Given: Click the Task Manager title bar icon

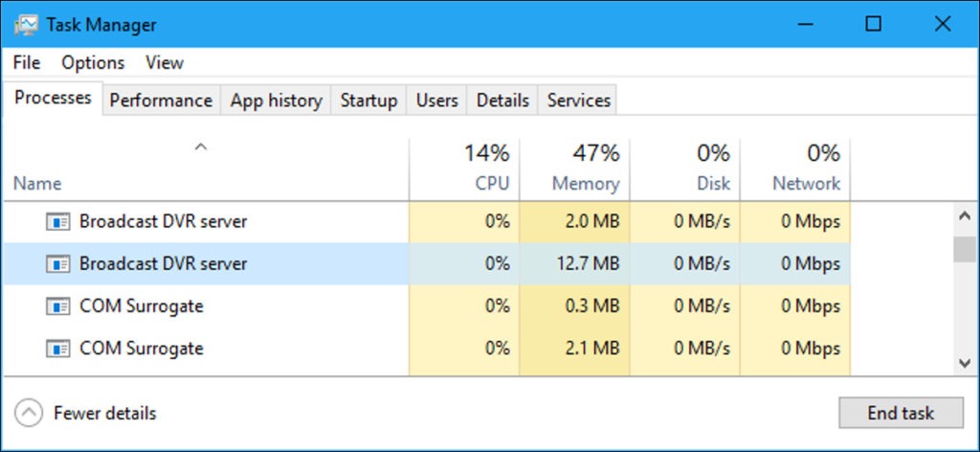Looking at the screenshot, I should tap(27, 24).
